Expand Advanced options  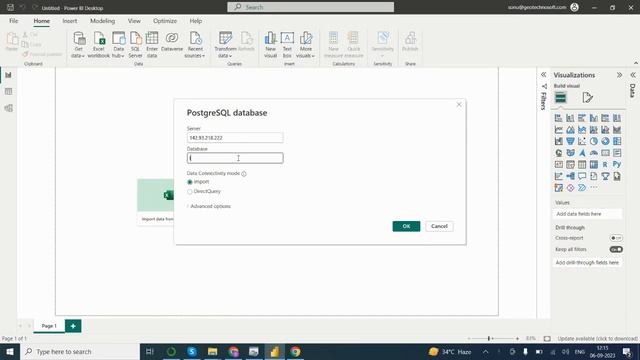(x=209, y=207)
